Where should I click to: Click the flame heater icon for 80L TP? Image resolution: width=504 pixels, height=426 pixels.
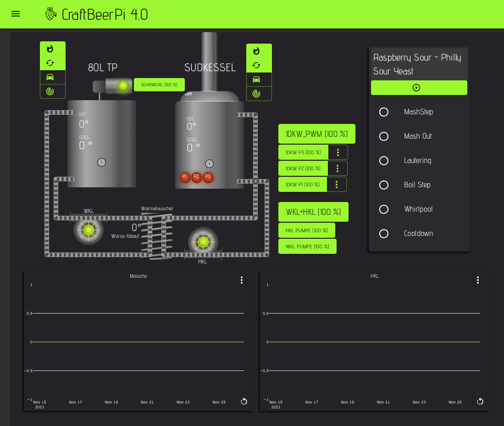coord(50,49)
